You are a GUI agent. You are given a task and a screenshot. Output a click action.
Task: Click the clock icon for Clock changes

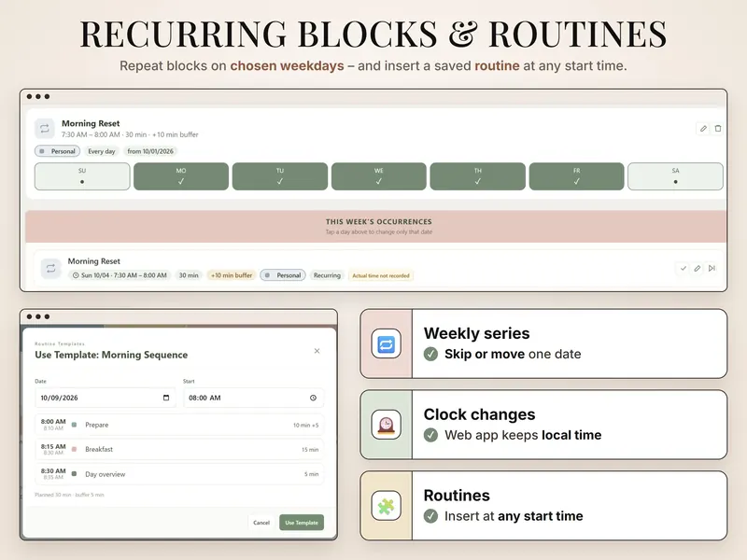click(386, 425)
